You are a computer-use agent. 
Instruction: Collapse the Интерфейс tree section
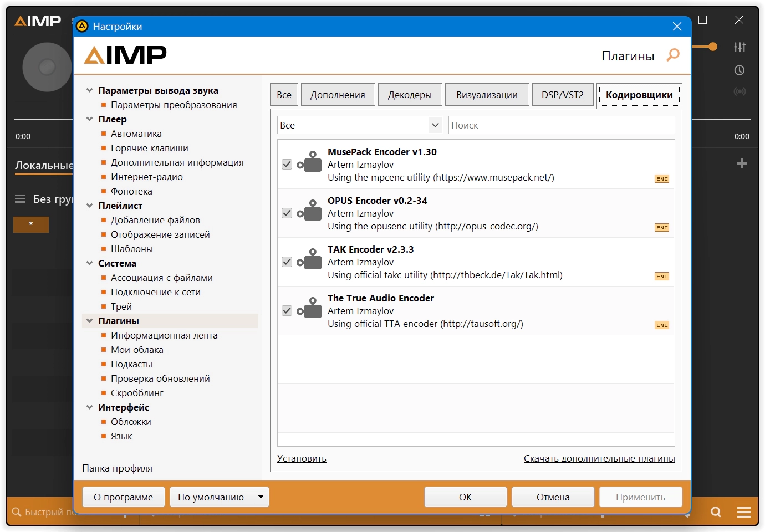point(89,407)
